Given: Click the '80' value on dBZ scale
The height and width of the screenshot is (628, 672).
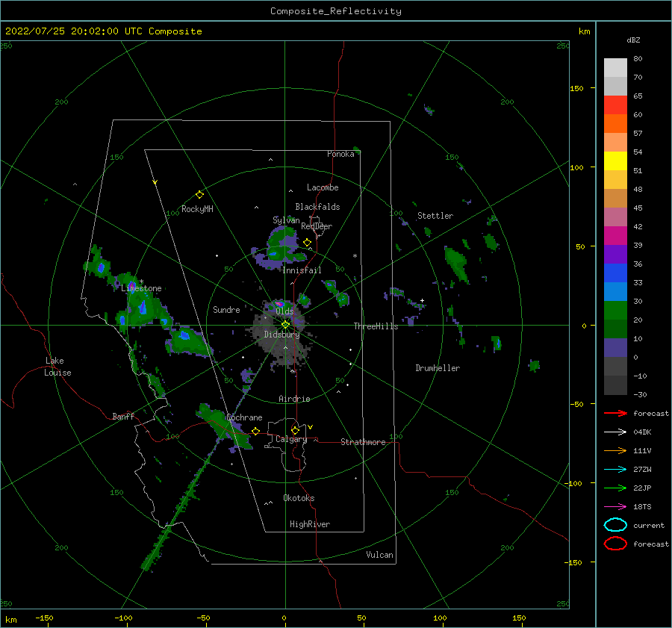Looking at the screenshot, I should pyautogui.click(x=638, y=59).
